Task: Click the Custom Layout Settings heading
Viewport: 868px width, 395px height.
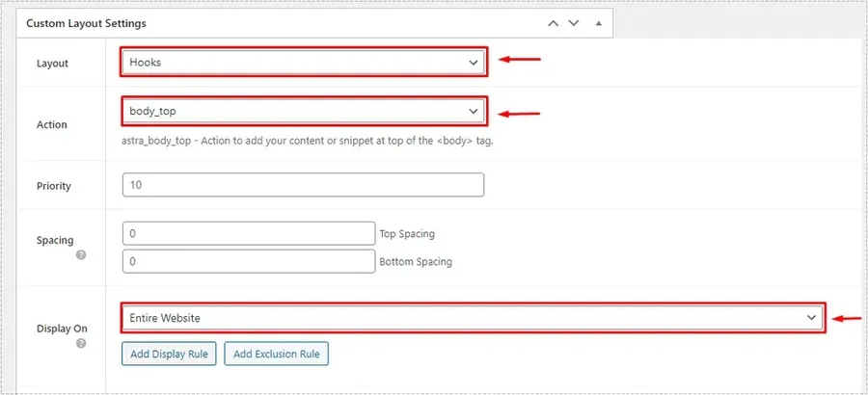Action: point(87,24)
